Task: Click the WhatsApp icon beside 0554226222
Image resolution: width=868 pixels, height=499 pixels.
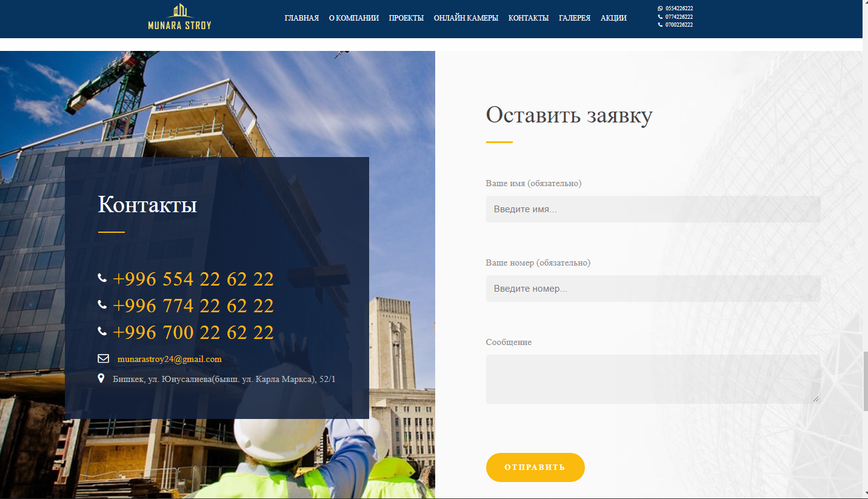Action: click(661, 8)
